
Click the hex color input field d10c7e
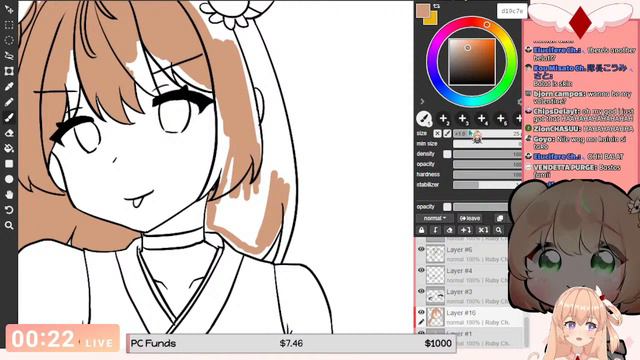point(512,11)
